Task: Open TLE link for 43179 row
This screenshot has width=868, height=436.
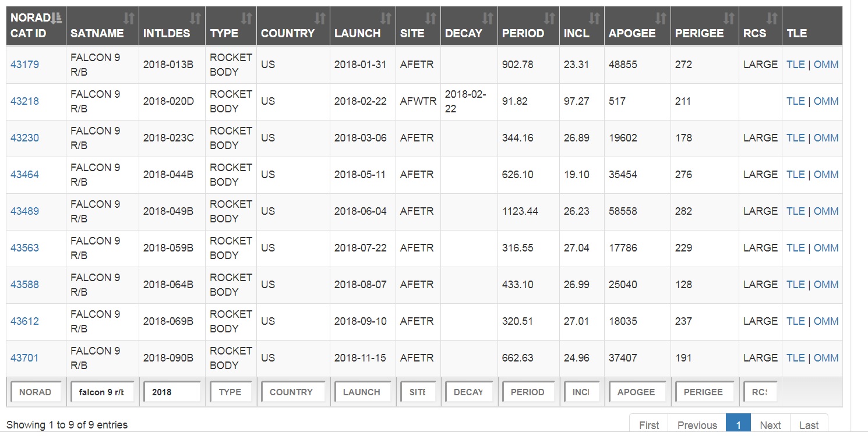Action: point(795,65)
